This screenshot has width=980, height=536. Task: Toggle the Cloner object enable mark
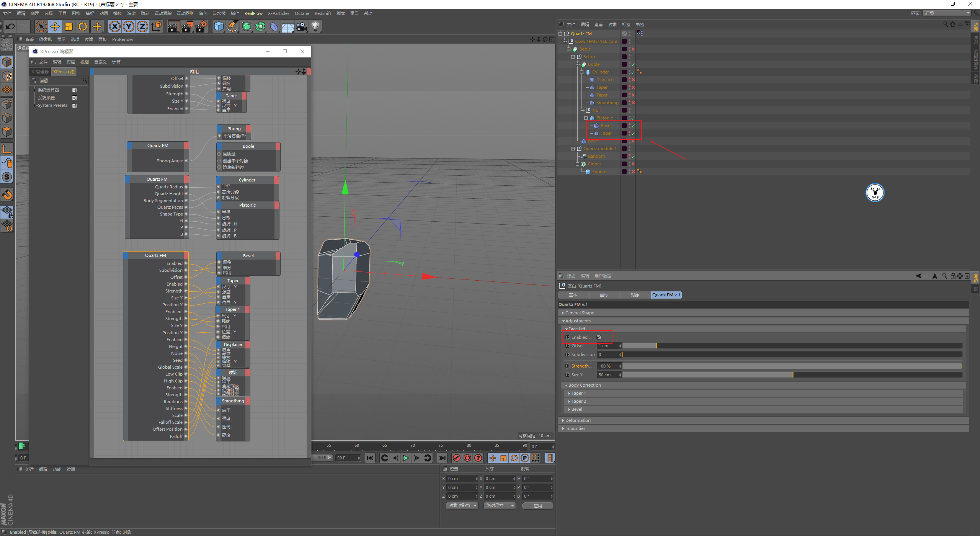(633, 164)
